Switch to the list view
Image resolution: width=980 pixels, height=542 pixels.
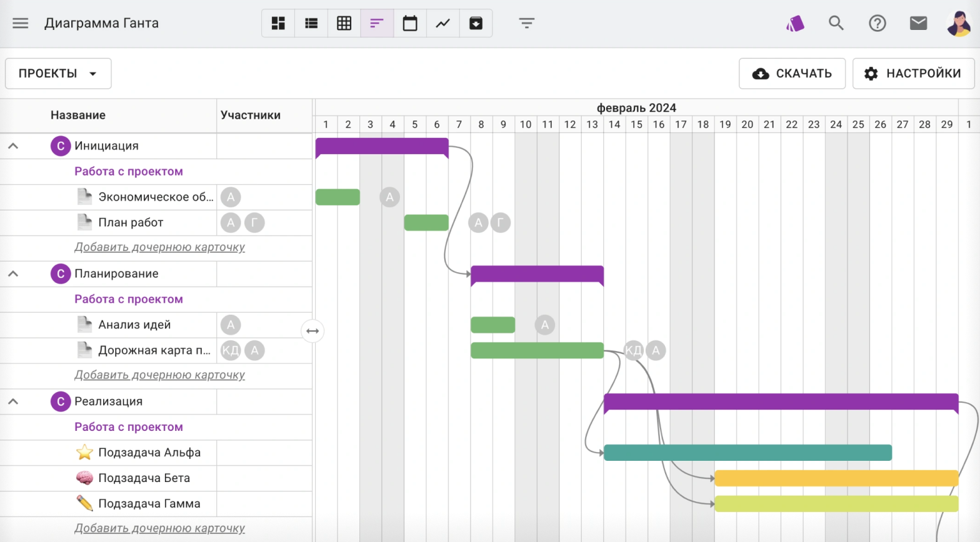tap(311, 23)
